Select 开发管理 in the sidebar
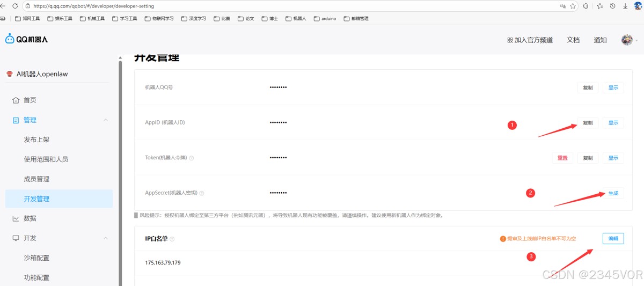Viewport: 644px width, 286px height. [x=59, y=199]
